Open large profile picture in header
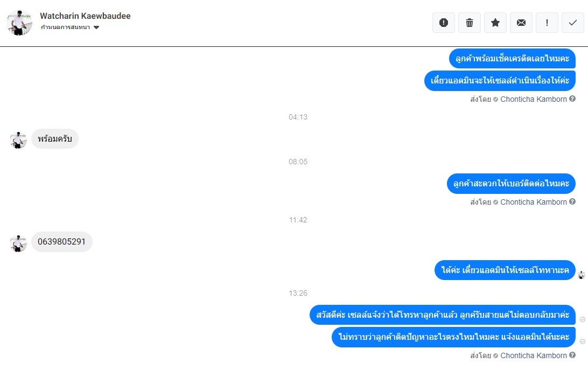This screenshot has height=377, width=588. (19, 23)
